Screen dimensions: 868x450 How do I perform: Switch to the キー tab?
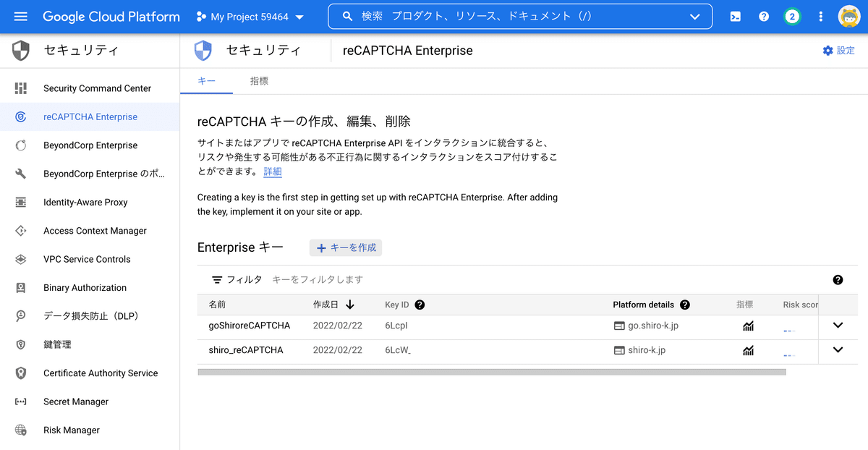pyautogui.click(x=206, y=81)
